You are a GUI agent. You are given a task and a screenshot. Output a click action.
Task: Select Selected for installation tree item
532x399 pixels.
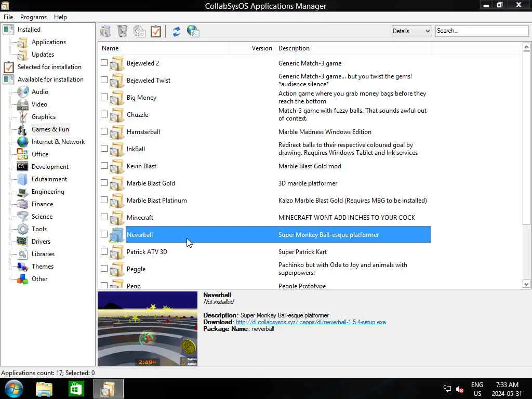(49, 67)
